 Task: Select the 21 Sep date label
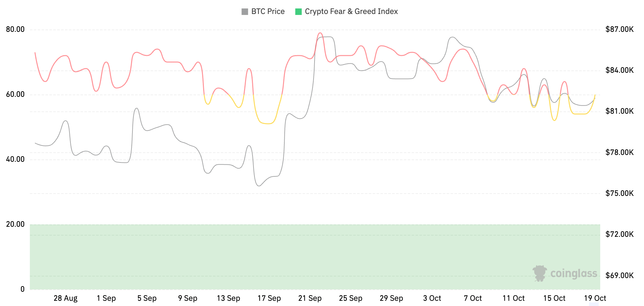coord(310,298)
